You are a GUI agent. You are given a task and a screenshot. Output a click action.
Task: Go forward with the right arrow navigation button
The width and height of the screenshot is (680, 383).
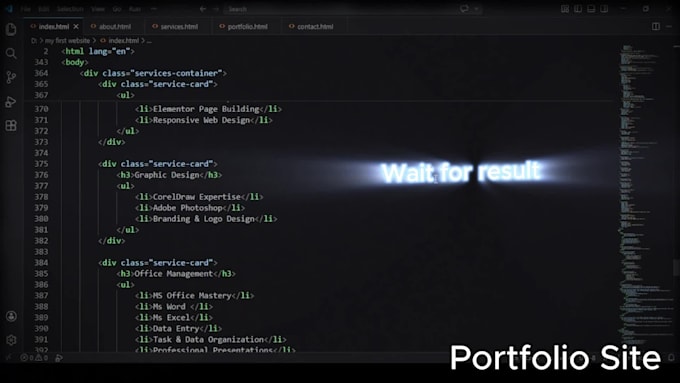(x=216, y=9)
